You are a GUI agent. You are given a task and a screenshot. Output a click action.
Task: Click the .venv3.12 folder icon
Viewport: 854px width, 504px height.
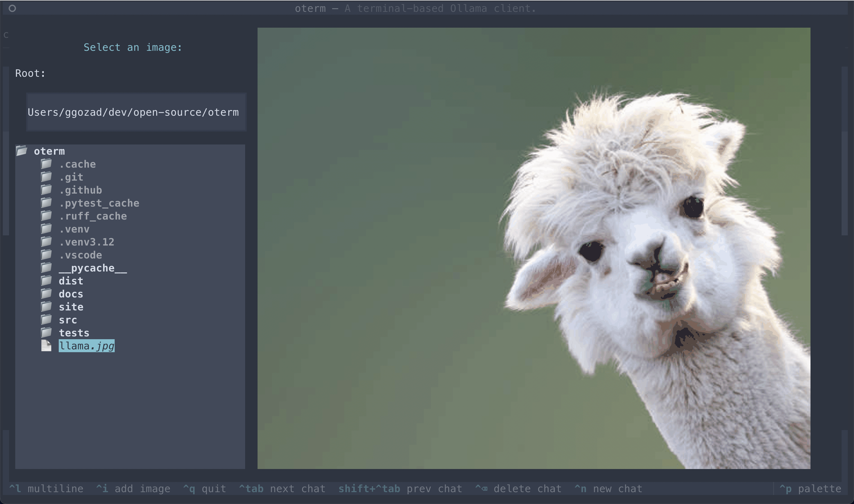46,242
